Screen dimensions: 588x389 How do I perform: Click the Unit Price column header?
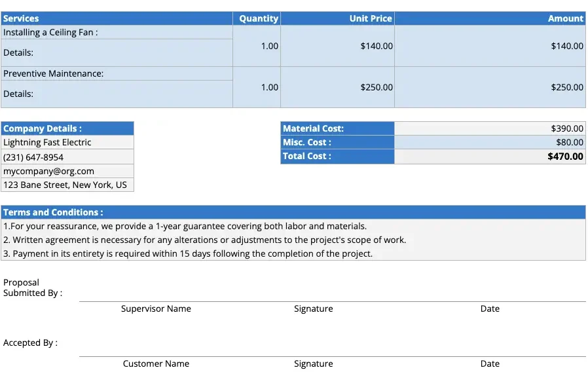(x=370, y=18)
